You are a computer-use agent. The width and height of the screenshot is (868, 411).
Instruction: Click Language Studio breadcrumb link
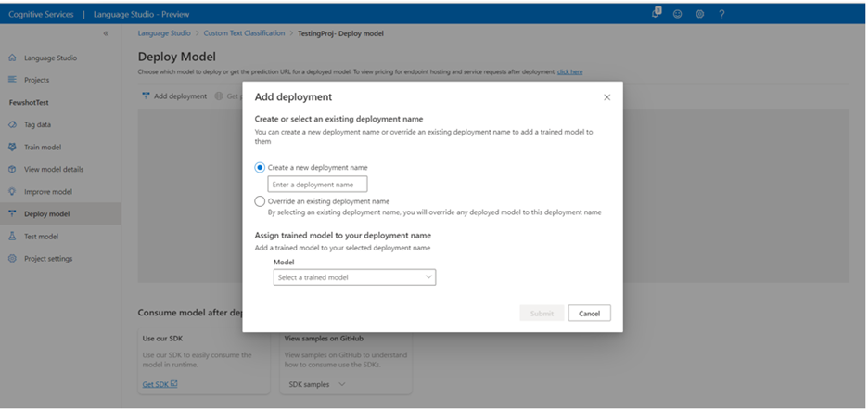(164, 33)
